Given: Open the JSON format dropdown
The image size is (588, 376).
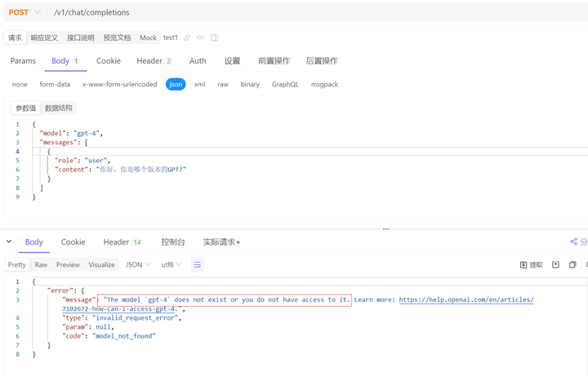Looking at the screenshot, I should pyautogui.click(x=138, y=265).
